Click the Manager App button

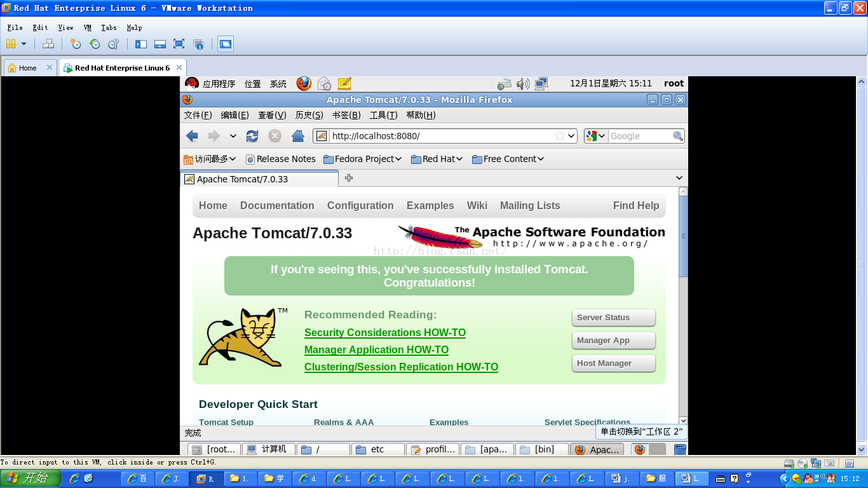click(x=613, y=341)
